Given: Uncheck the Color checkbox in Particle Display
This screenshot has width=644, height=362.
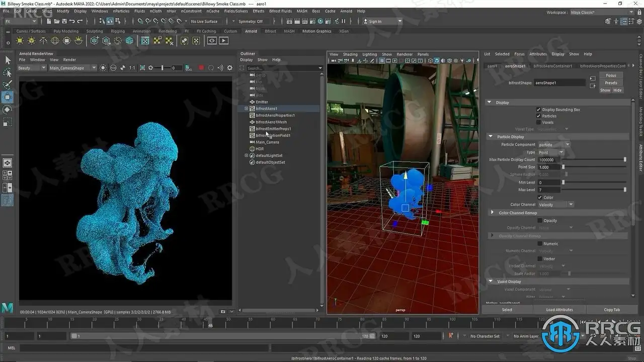Looking at the screenshot, I should pyautogui.click(x=540, y=198).
